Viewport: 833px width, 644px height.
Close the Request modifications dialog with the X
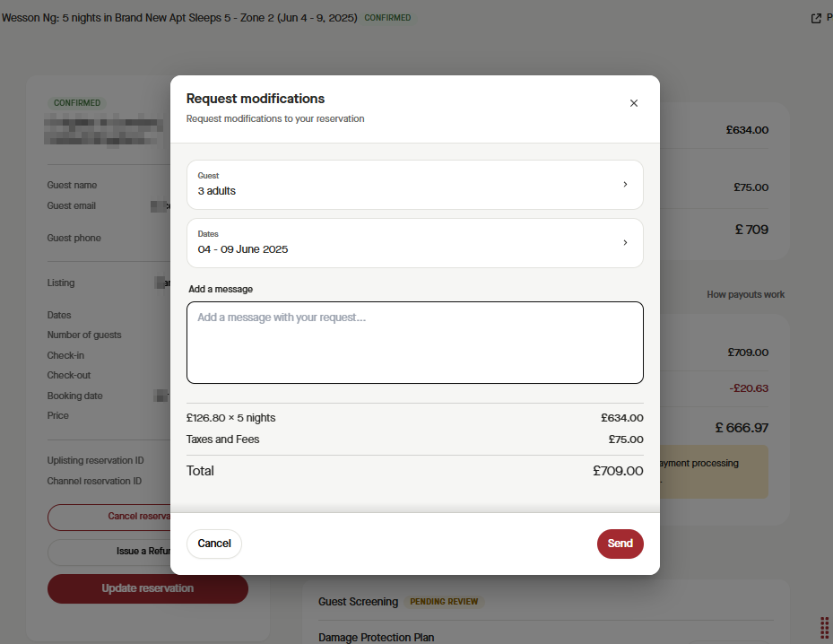point(634,103)
